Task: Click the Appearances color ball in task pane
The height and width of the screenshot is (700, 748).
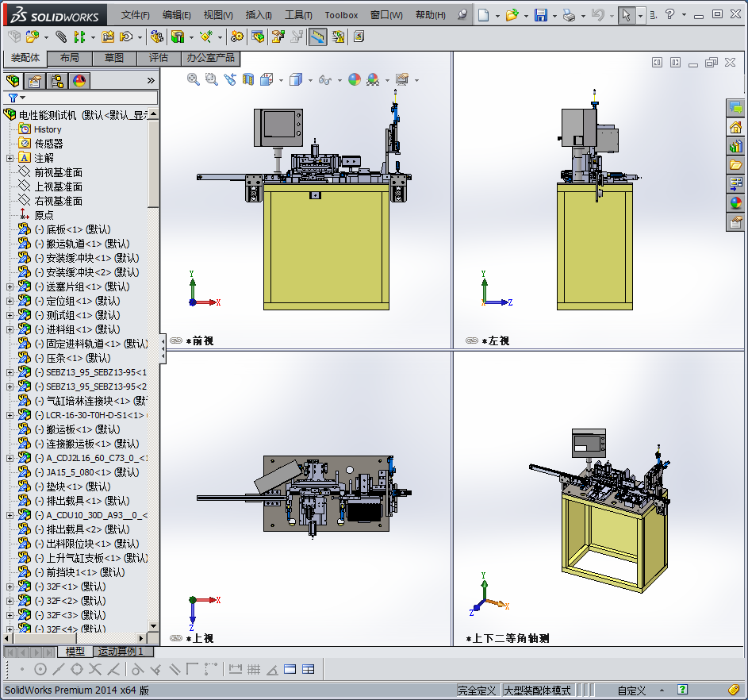Action: point(735,203)
